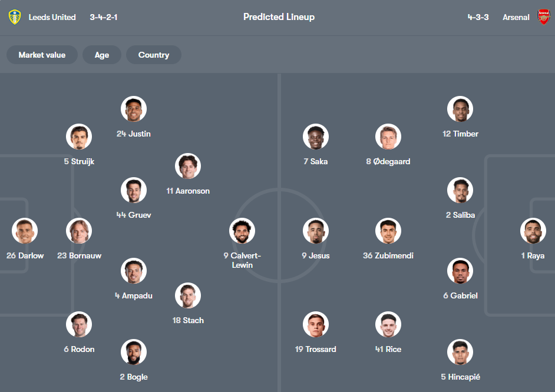The width and height of the screenshot is (555, 392).
Task: Click the Predicted Lineup header
Action: tap(279, 17)
